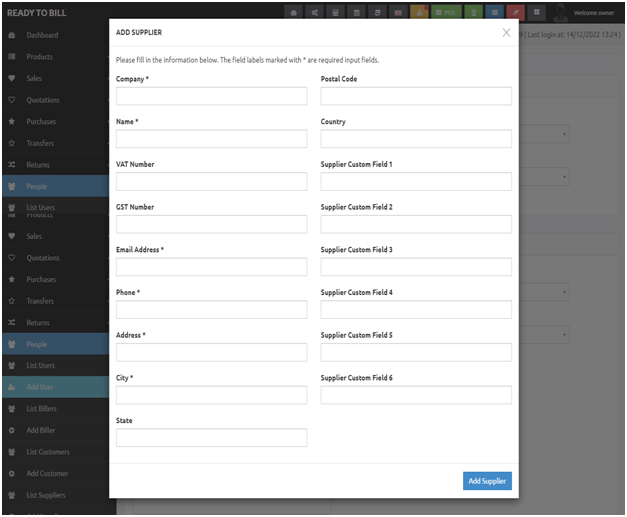Click the user avatar beside Welcome owner
This screenshot has width=627, height=517.
click(x=561, y=12)
